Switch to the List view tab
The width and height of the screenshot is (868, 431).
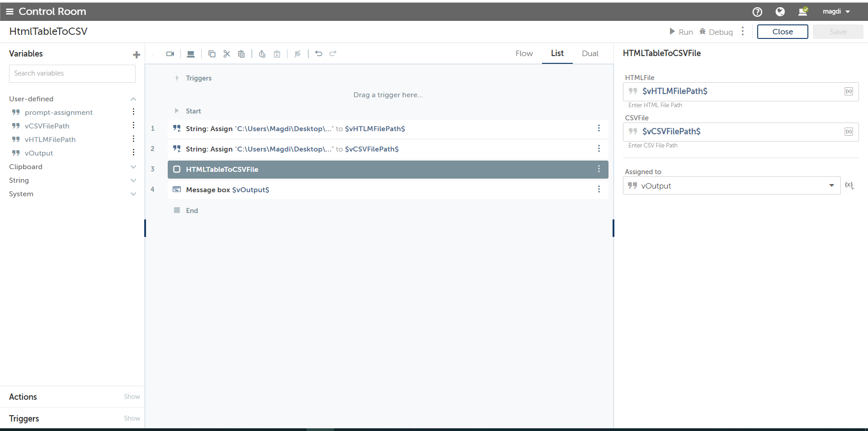[x=557, y=53]
